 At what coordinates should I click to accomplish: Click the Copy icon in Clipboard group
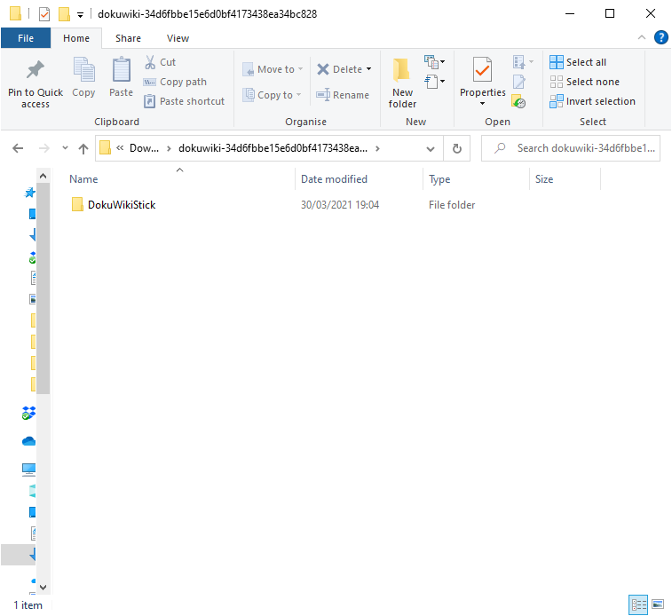pyautogui.click(x=83, y=69)
